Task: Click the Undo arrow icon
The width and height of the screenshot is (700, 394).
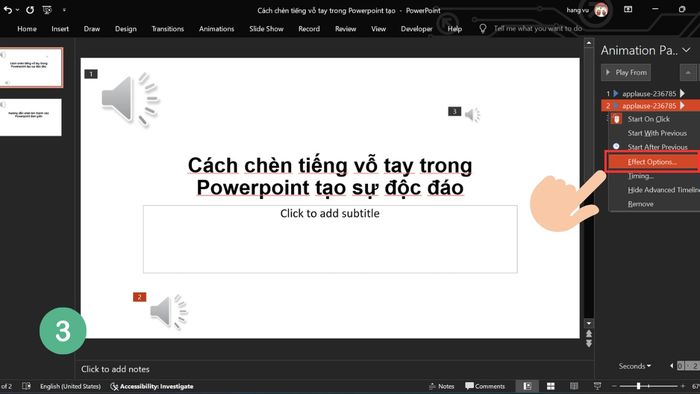Action: (x=8, y=10)
